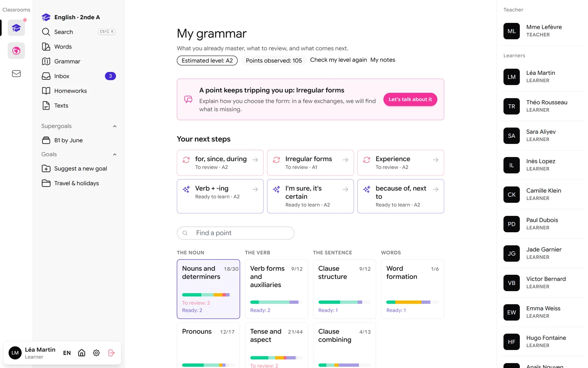Open Search in sidebar
Image resolution: width=588 pixels, height=368 pixels.
[79, 32]
